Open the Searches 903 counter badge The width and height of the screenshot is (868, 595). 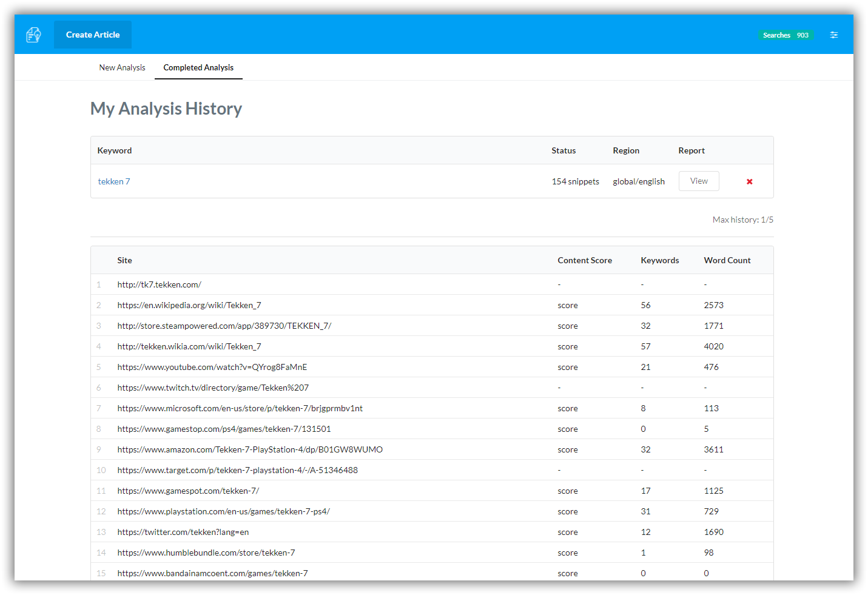[x=786, y=35]
